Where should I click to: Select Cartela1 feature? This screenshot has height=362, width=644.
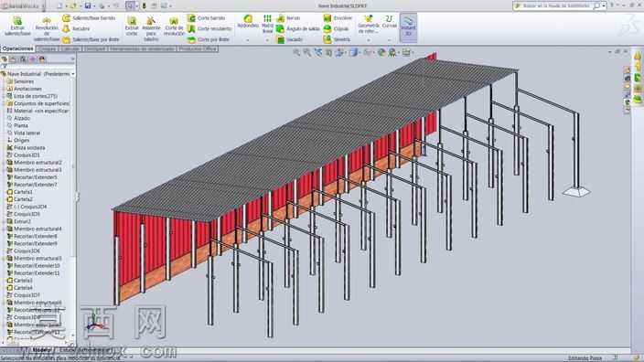point(20,192)
